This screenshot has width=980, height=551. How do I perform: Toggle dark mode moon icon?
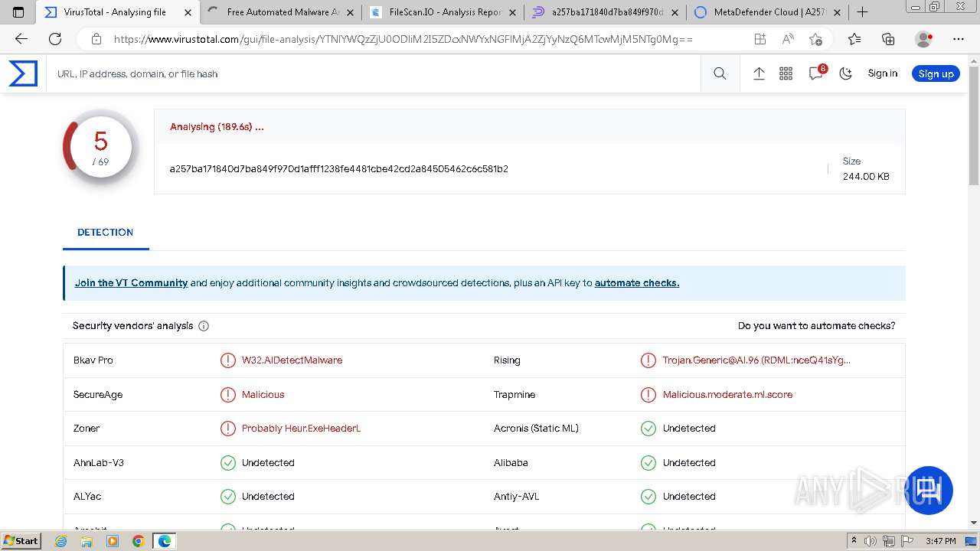point(846,73)
